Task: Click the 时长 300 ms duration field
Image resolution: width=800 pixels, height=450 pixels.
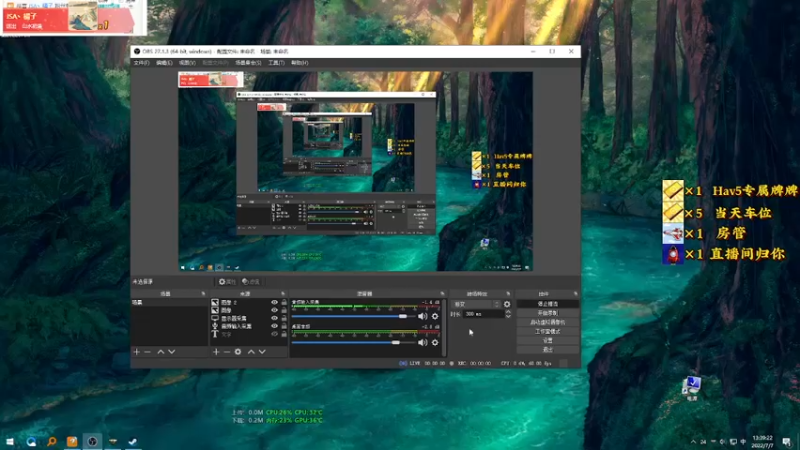Action: pyautogui.click(x=484, y=314)
